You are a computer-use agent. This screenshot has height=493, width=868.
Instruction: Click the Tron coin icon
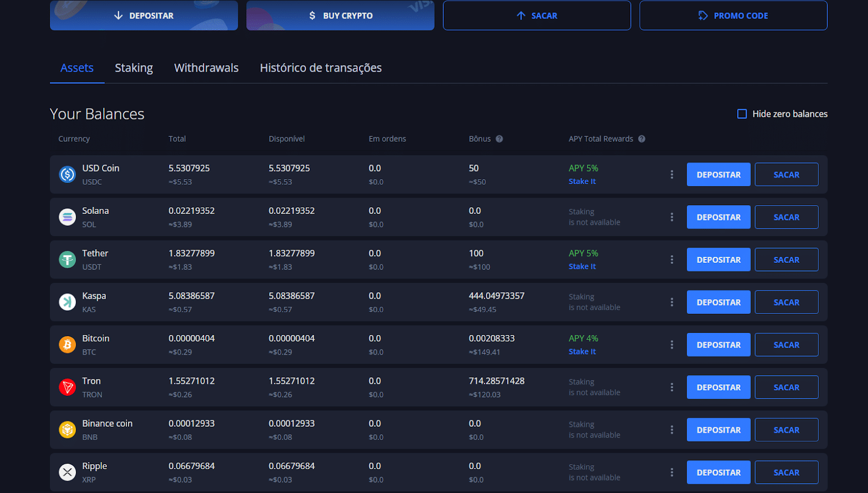tap(67, 387)
